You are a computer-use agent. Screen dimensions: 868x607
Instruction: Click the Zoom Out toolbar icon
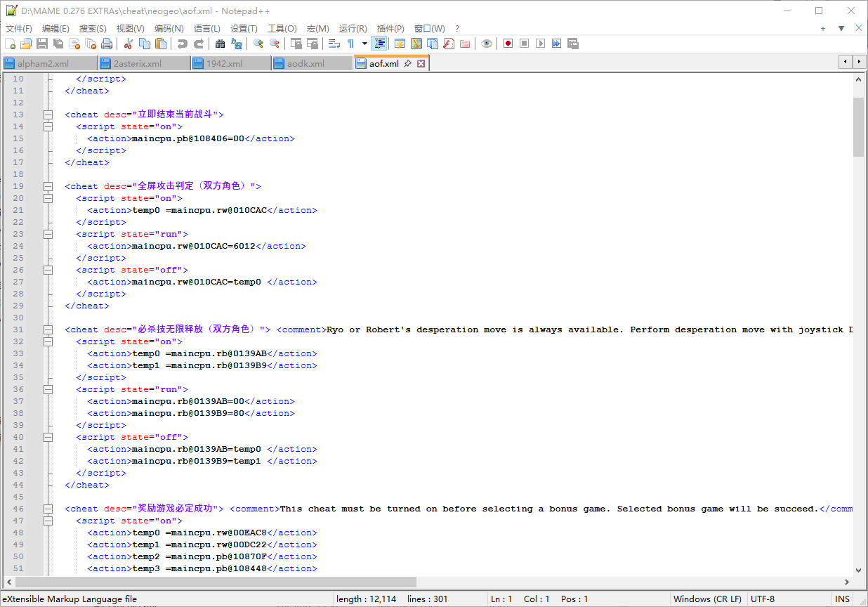[x=275, y=44]
